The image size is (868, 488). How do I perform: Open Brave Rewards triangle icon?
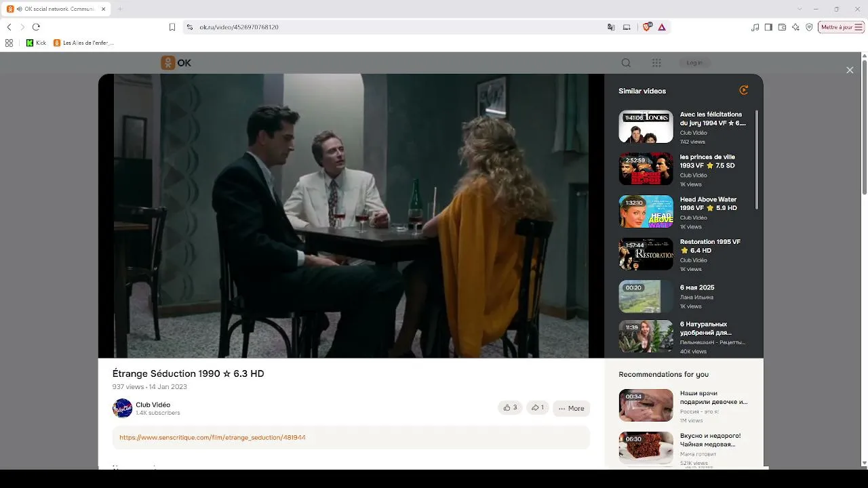tap(662, 27)
